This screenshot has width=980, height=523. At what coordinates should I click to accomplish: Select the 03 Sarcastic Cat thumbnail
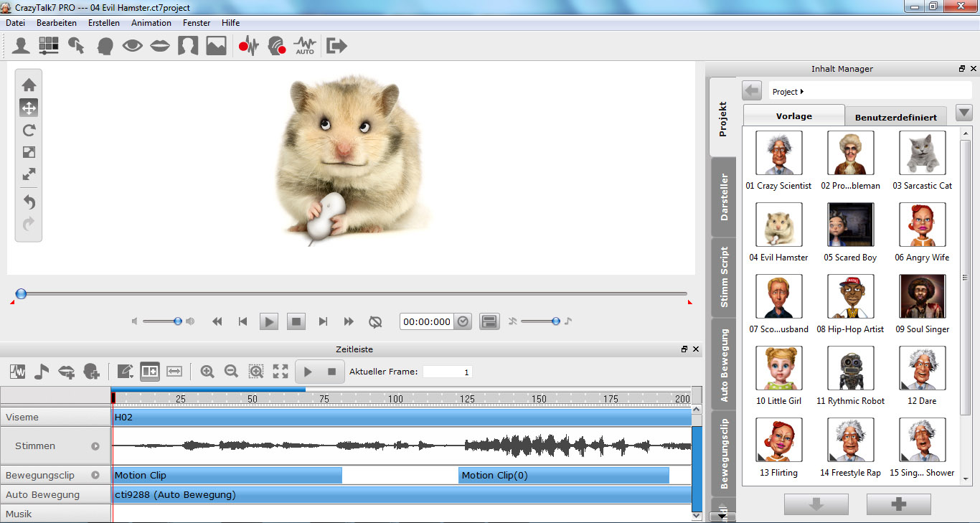[x=922, y=153]
